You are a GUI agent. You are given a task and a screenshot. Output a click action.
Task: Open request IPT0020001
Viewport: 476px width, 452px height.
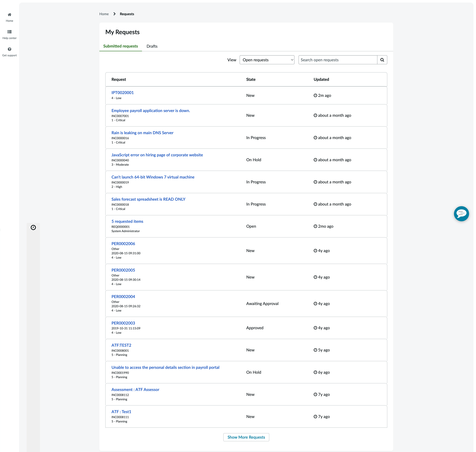[x=122, y=93]
